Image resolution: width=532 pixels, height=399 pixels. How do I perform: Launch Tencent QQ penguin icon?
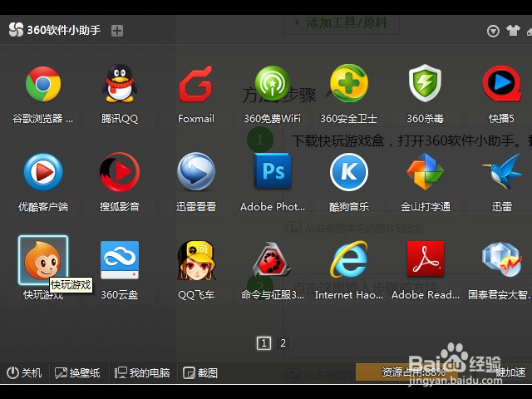[120, 83]
